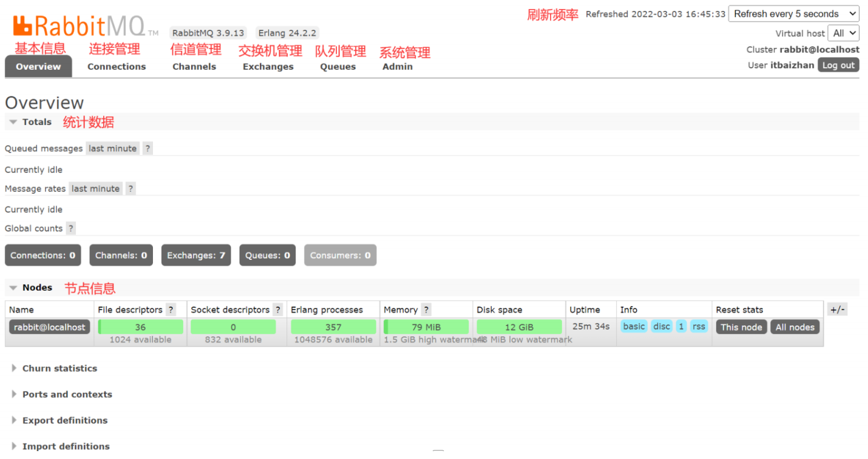Click the 832 available text

click(233, 340)
